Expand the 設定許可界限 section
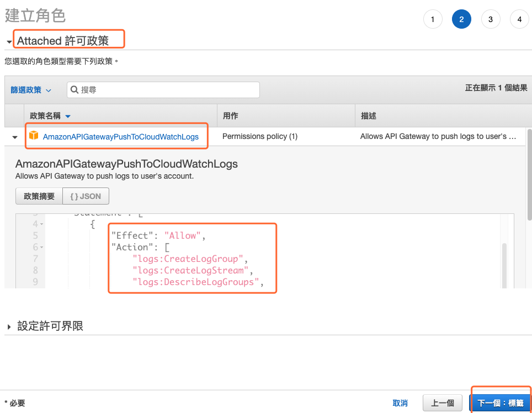 [9, 327]
